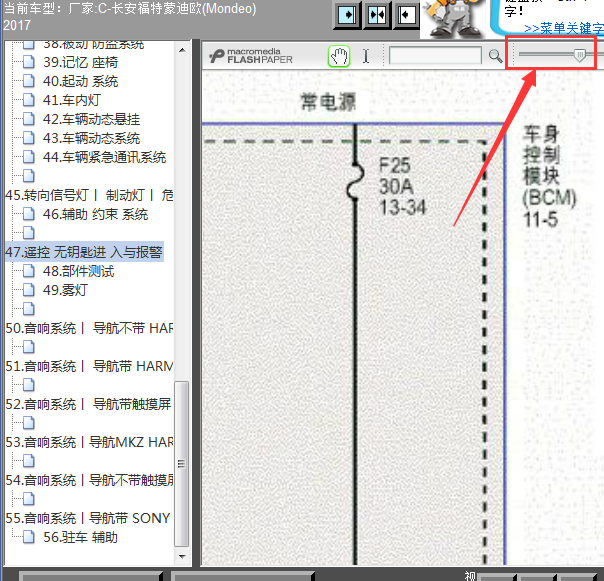Click the 常电源 label in diagram
The width and height of the screenshot is (604, 581).
[328, 102]
